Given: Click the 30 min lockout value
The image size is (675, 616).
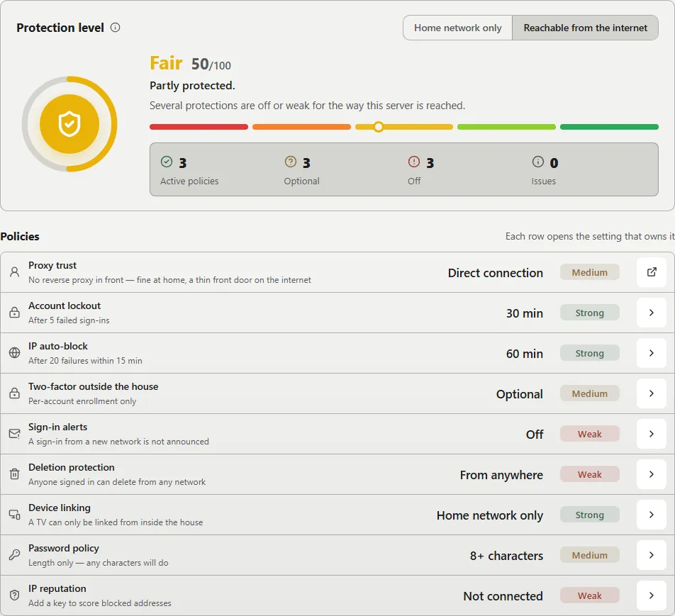Looking at the screenshot, I should coord(525,313).
